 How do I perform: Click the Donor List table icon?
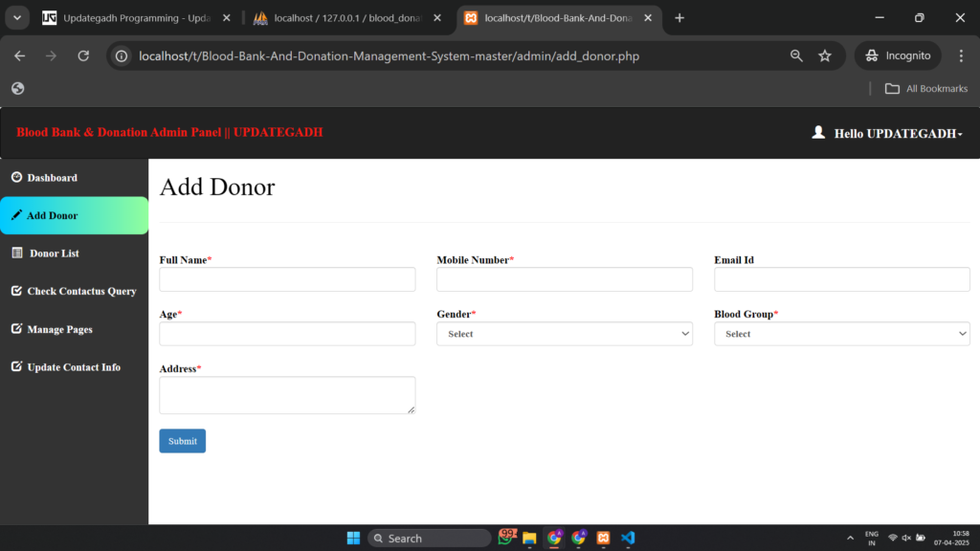pos(17,253)
